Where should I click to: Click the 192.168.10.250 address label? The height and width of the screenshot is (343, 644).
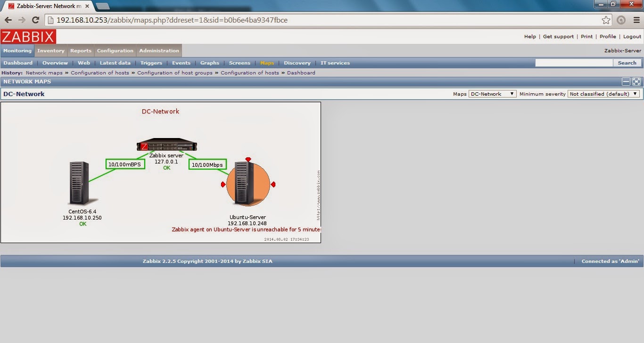(x=82, y=218)
